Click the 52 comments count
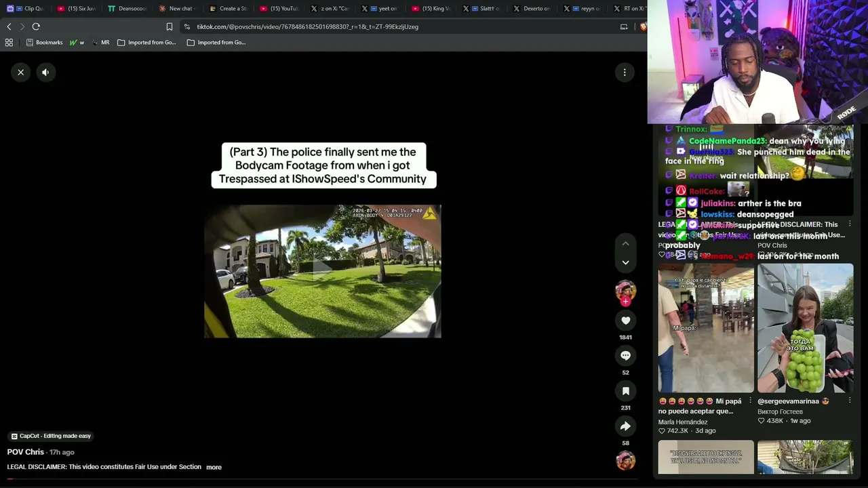The height and width of the screenshot is (488, 868). click(625, 372)
